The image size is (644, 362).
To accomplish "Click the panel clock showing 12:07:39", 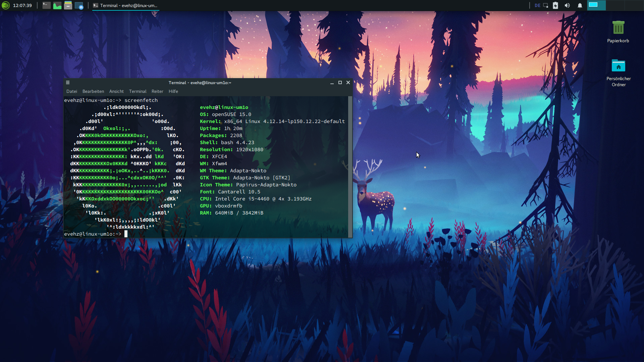I will pos(22,5).
